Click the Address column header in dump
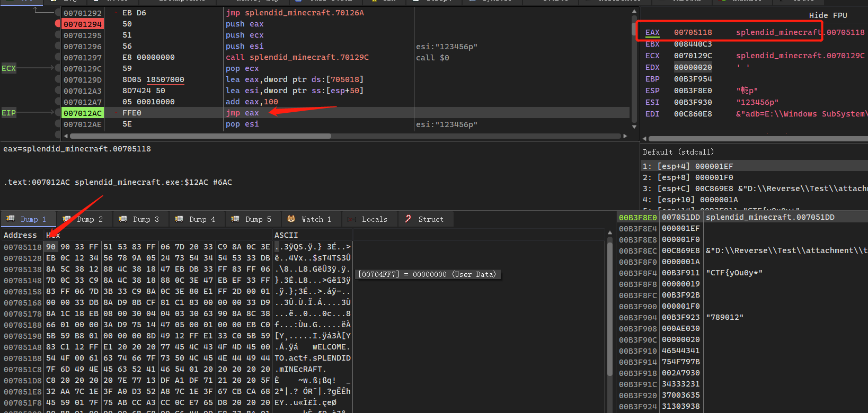This screenshot has width=868, height=413. 20,235
